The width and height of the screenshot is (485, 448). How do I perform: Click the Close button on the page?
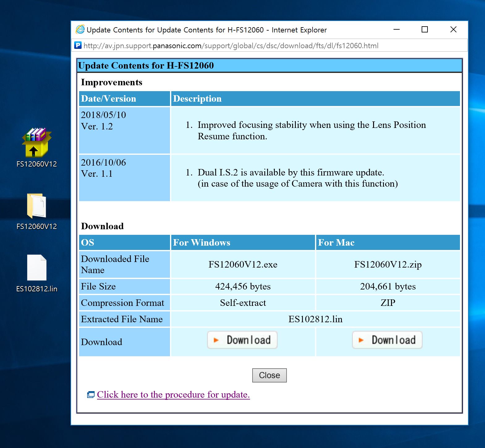[270, 375]
